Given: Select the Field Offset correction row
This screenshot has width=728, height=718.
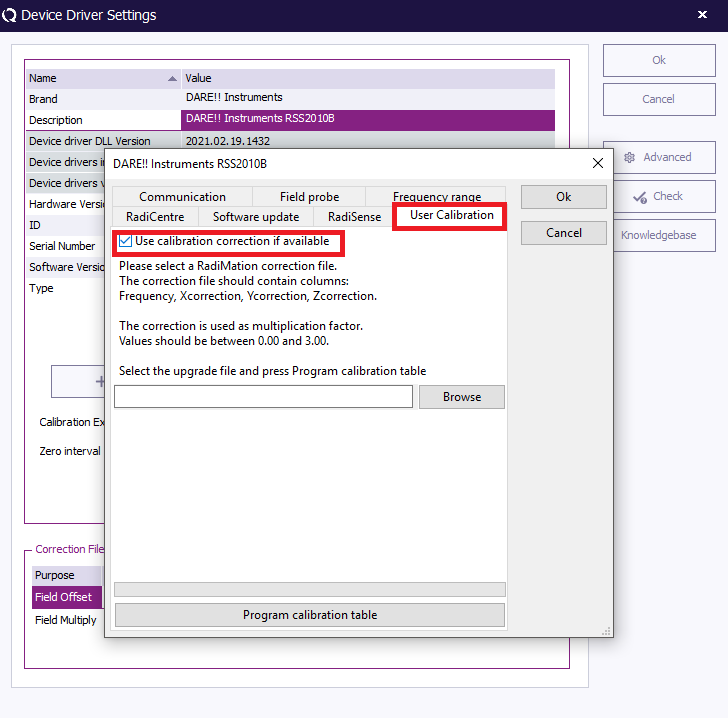Looking at the screenshot, I should point(66,597).
